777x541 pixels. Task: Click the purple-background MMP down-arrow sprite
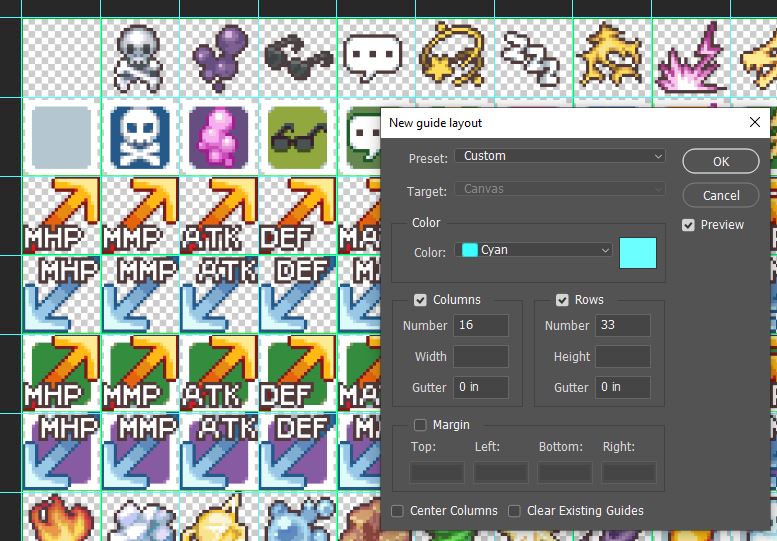(x=140, y=452)
